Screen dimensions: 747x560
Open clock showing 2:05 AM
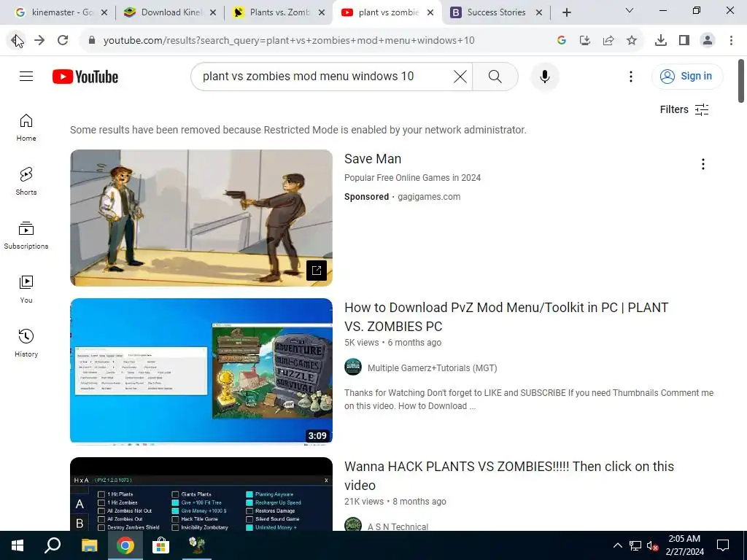[x=684, y=545]
